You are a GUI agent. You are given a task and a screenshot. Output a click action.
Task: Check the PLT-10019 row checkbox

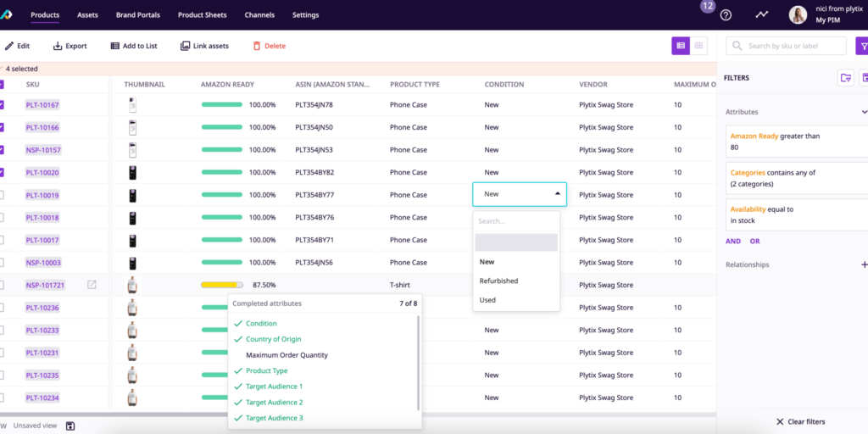[x=2, y=195]
